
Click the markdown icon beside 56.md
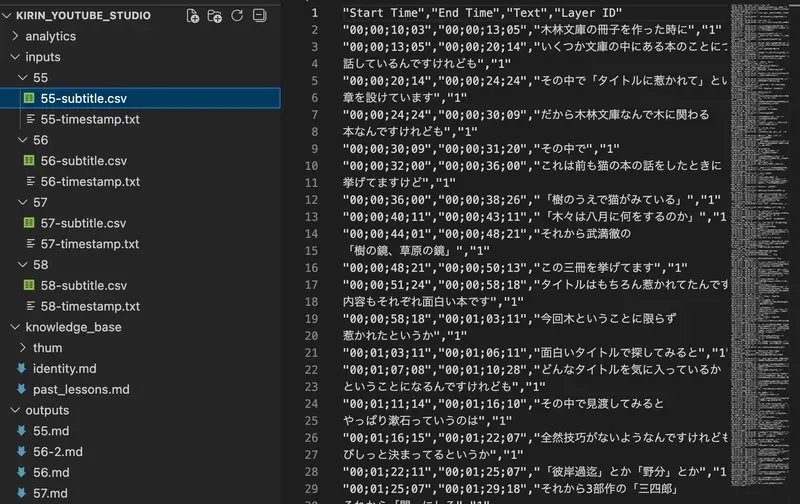pyautogui.click(x=21, y=472)
